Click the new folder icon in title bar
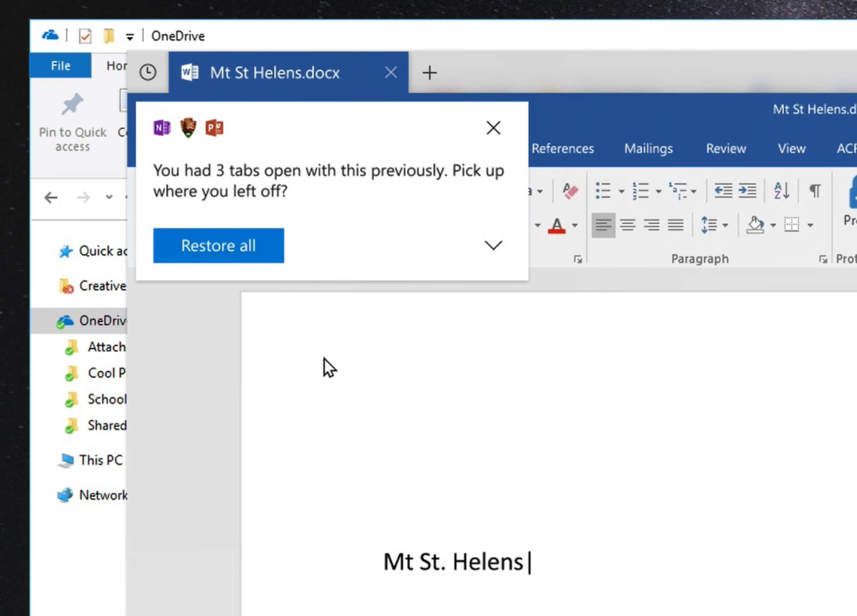Viewport: 857px width, 616px height. coord(109,36)
